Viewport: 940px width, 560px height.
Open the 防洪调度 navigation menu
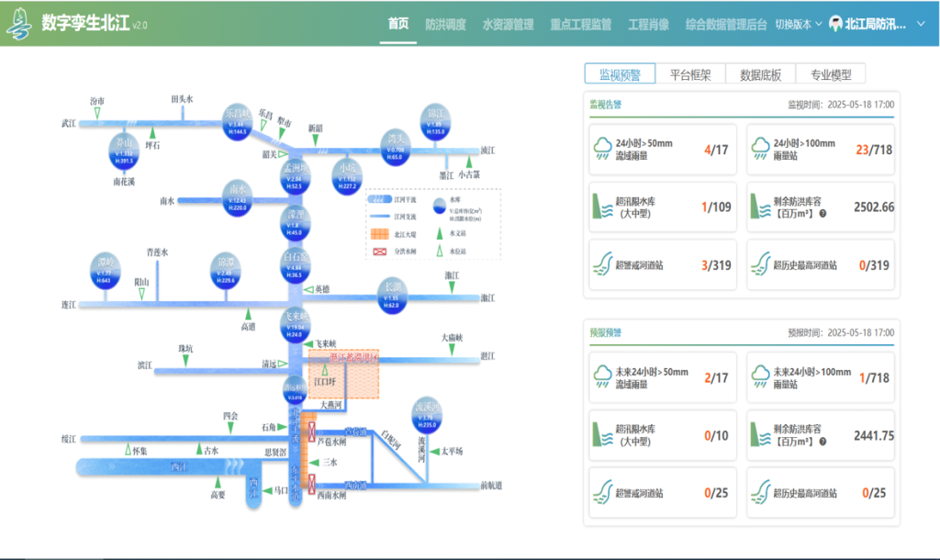click(x=445, y=25)
